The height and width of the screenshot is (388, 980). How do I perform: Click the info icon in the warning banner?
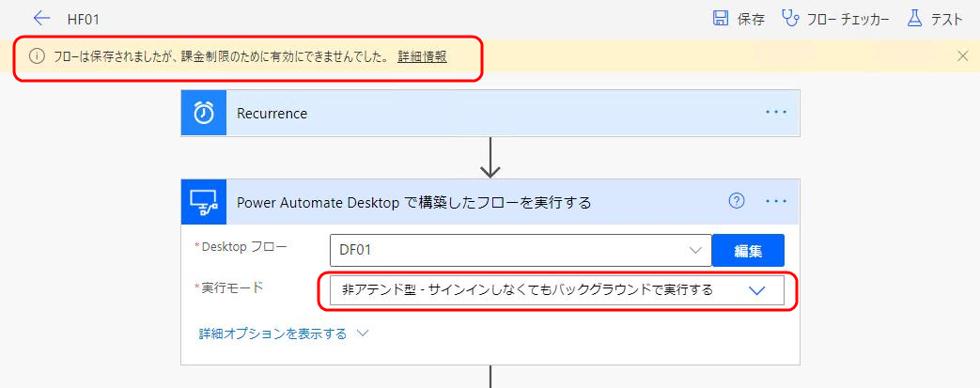(37, 57)
